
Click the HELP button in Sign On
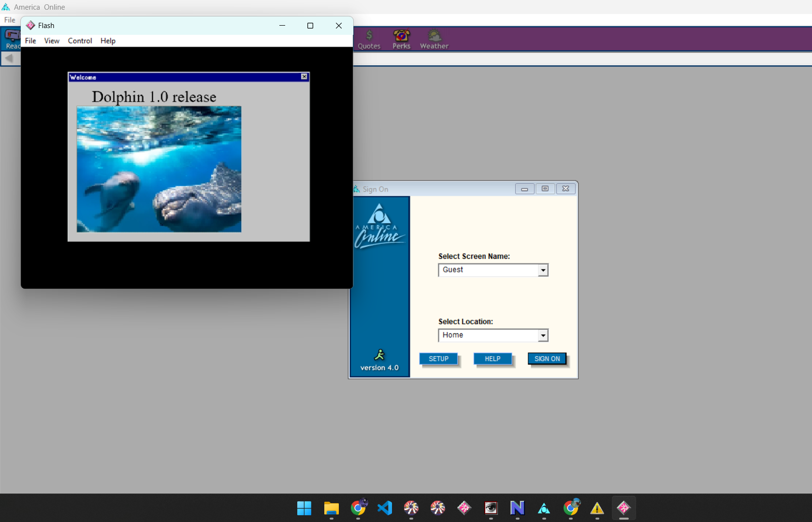(x=493, y=359)
